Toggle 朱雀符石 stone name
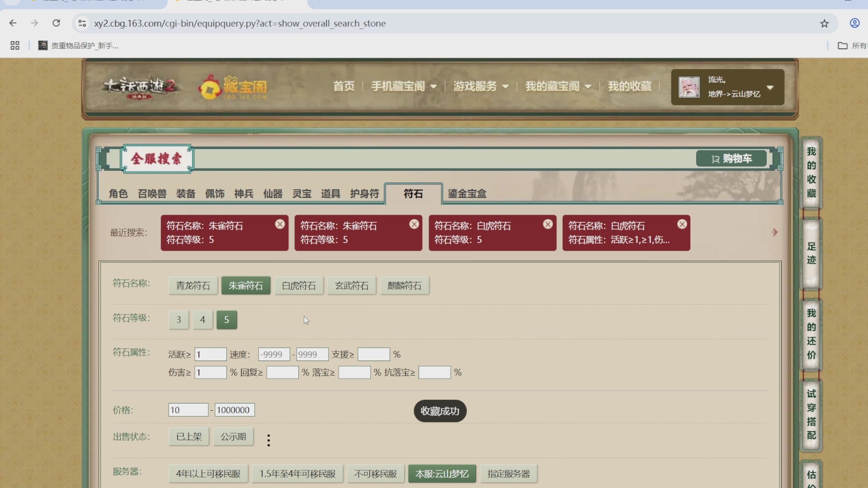868x488 pixels. (x=246, y=286)
